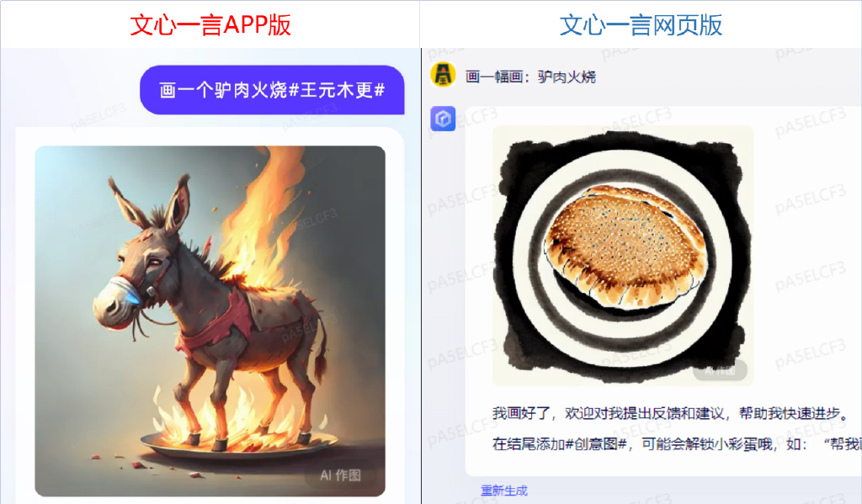
Task: Click the reply sentence starting 我画好了
Action: [671, 413]
